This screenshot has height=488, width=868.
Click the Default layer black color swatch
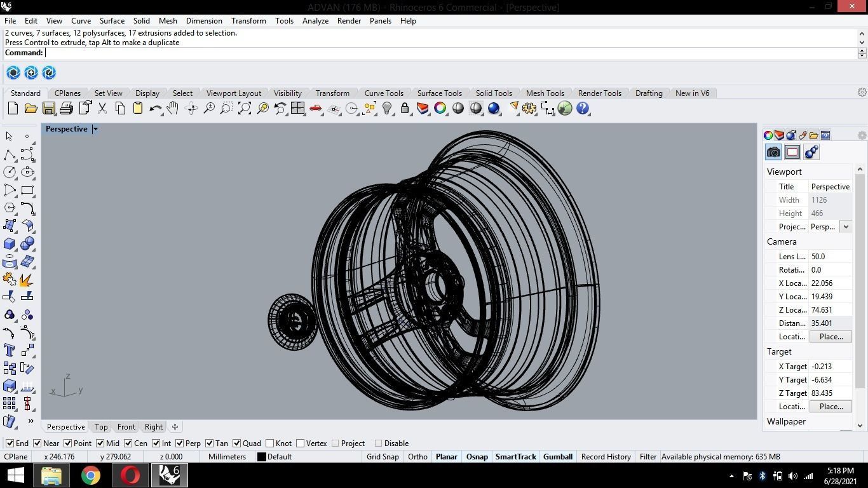click(x=261, y=457)
